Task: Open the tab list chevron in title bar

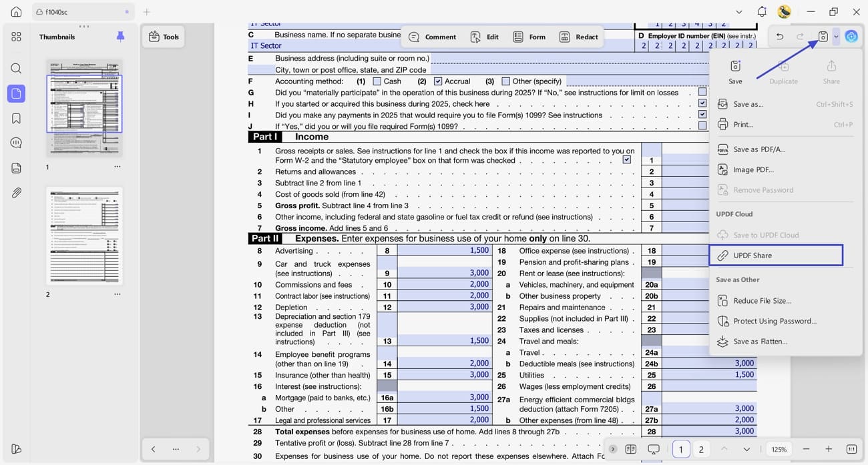Action: tap(739, 12)
